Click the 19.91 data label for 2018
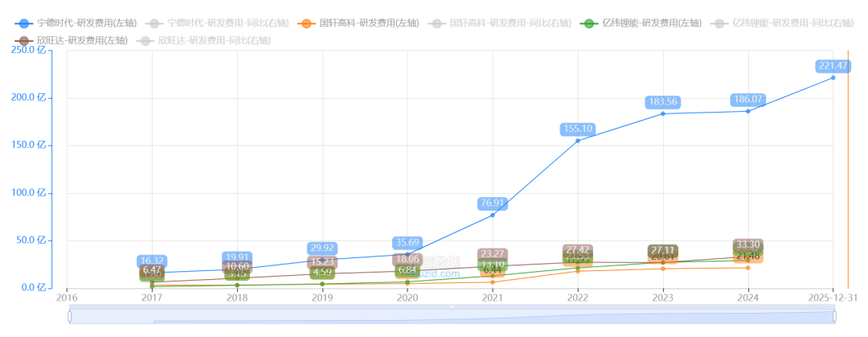868x337 pixels. [237, 257]
